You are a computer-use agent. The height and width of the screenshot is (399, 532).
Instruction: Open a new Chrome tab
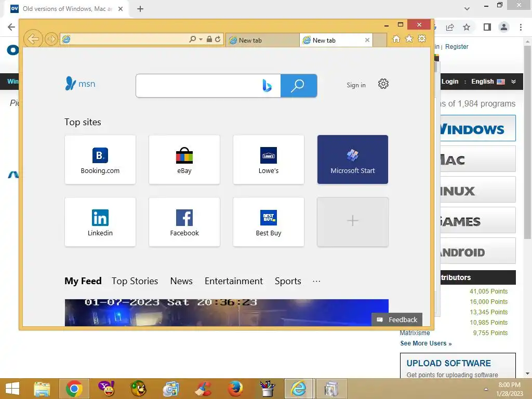click(x=140, y=9)
